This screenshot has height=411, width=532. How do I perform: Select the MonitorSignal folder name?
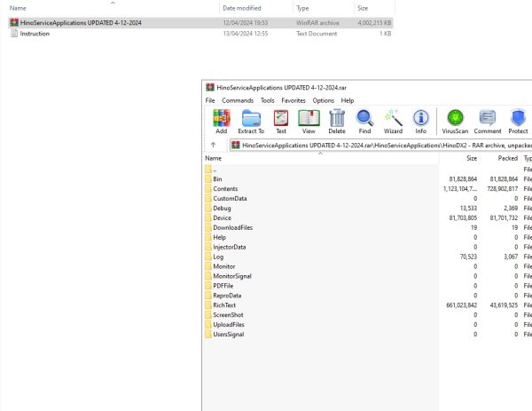[x=232, y=276]
